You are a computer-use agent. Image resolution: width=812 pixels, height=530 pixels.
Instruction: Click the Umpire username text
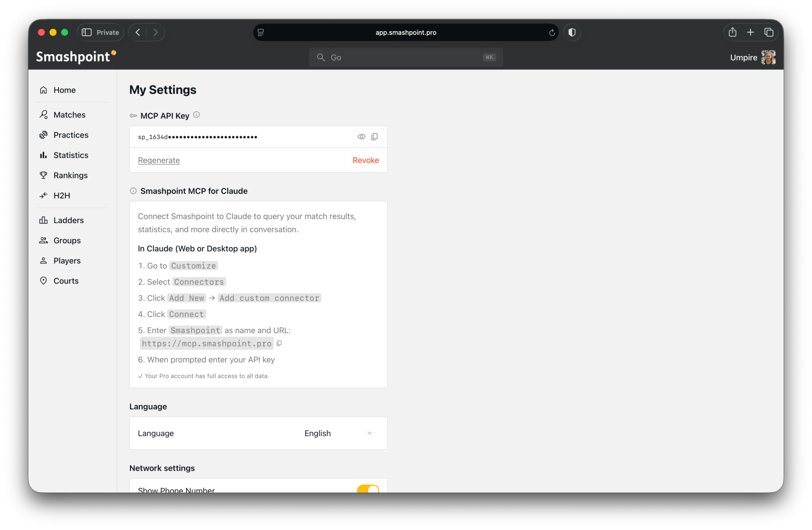tap(743, 58)
